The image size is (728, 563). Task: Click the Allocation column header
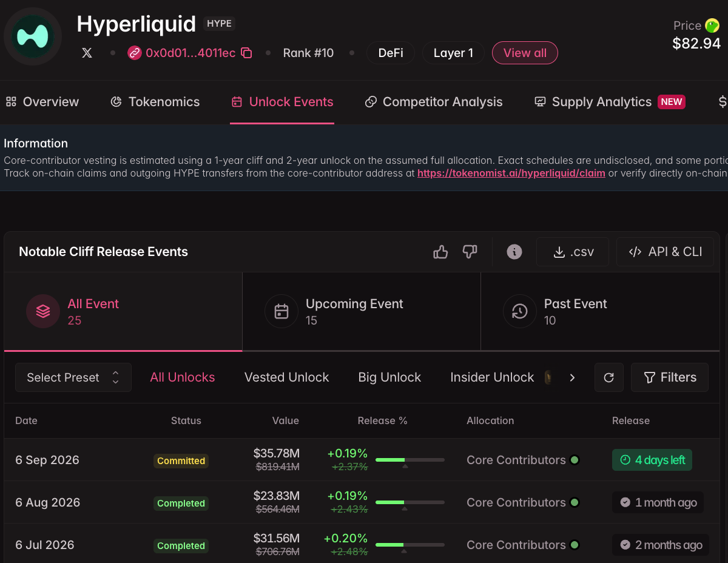[490, 420]
